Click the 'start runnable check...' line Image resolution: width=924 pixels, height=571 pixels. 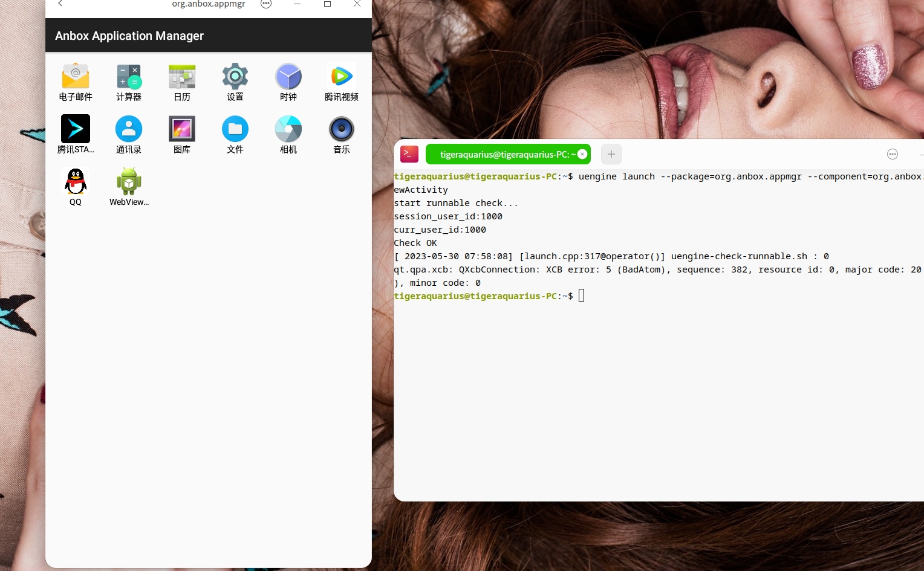456,203
